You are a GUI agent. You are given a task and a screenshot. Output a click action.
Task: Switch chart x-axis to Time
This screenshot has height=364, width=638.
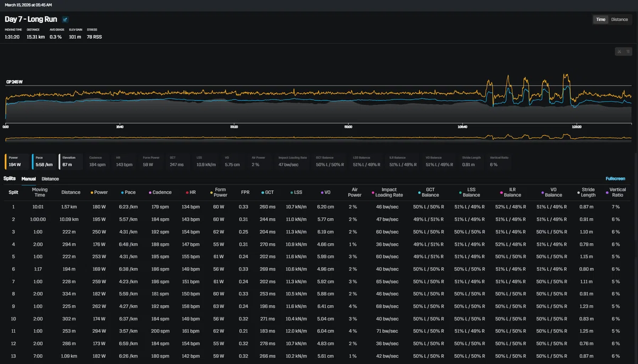coord(600,19)
